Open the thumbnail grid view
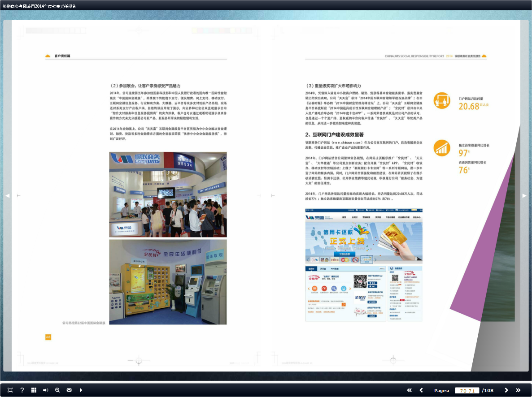Image resolution: width=532 pixels, height=397 pixels. click(34, 390)
